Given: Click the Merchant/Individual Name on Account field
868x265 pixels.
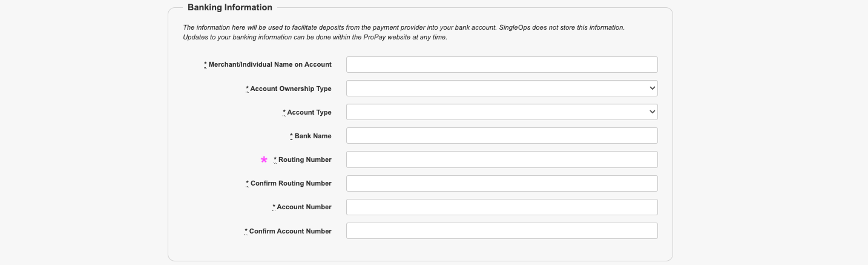Looking at the screenshot, I should point(501,65).
